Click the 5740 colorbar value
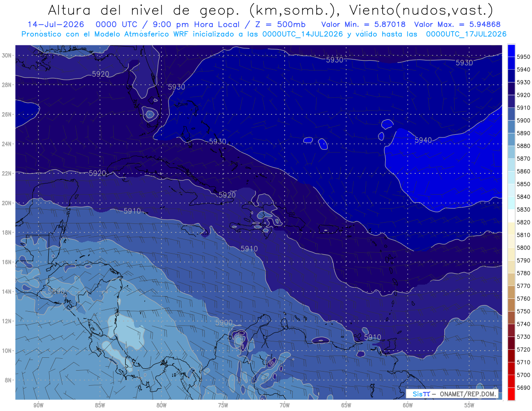The height and width of the screenshot is (411, 532). pos(524,324)
